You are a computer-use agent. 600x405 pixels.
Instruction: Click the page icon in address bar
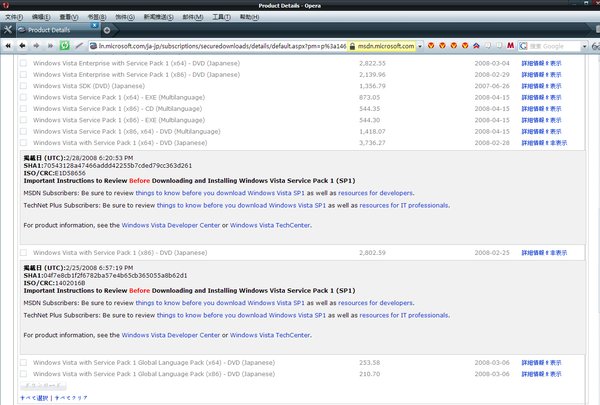pos(93,46)
